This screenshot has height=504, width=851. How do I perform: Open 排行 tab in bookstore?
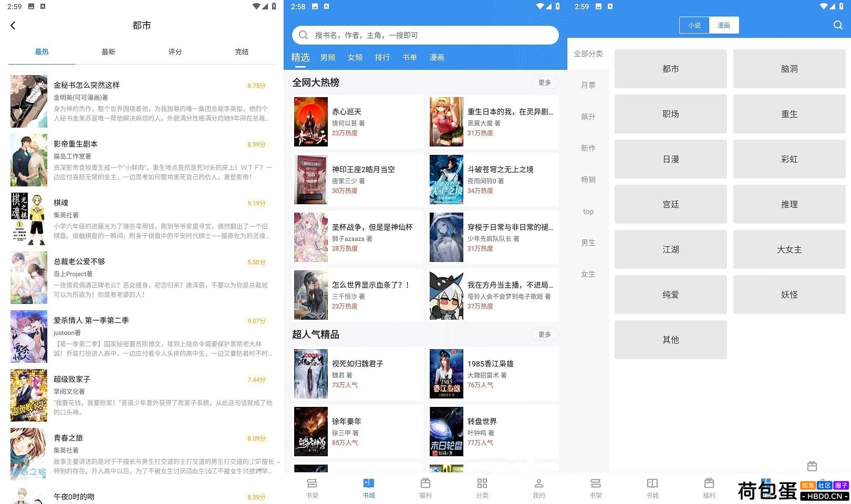382,57
